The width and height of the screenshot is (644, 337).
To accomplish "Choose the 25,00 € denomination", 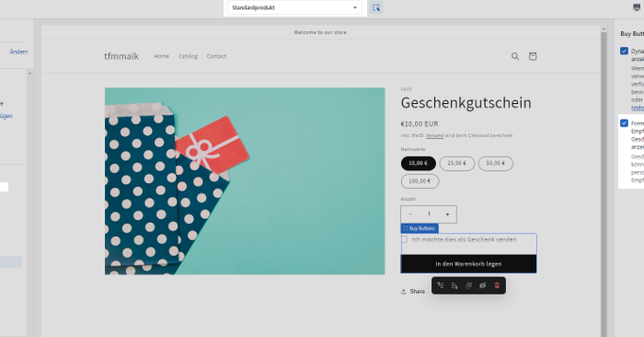I will pos(456,164).
